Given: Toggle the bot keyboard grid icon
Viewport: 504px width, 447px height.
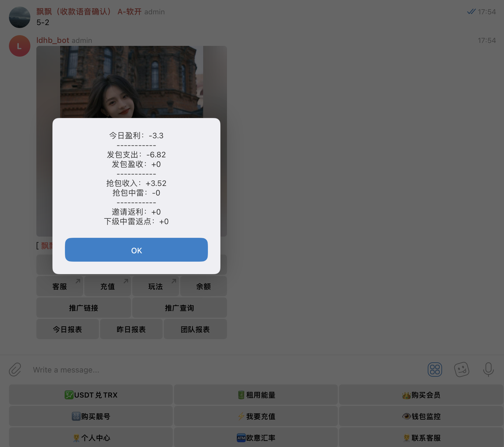Looking at the screenshot, I should pyautogui.click(x=435, y=370).
